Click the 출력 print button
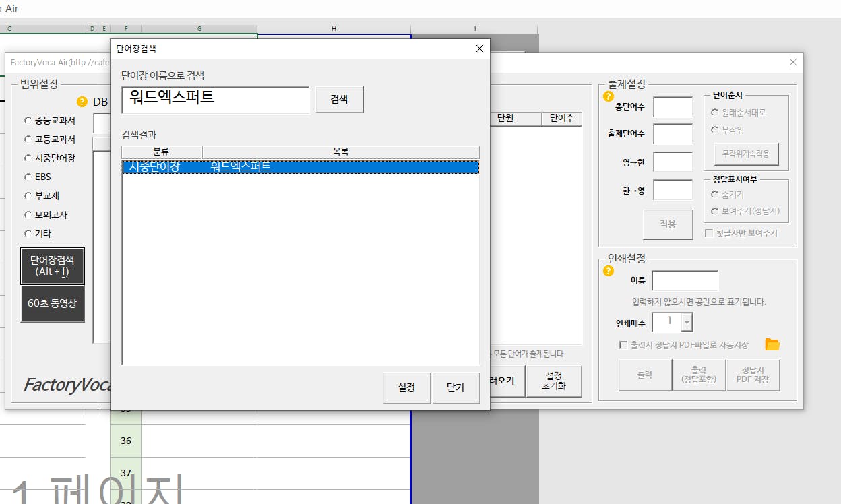 click(645, 375)
